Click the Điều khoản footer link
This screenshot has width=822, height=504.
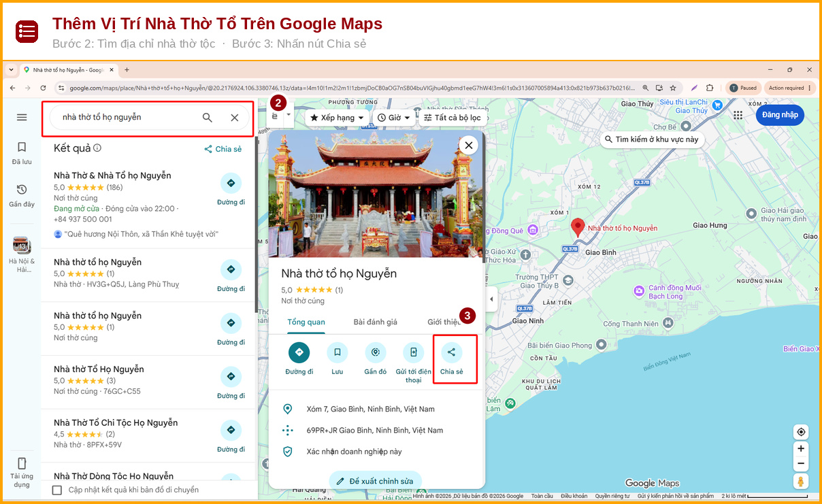[x=574, y=496]
